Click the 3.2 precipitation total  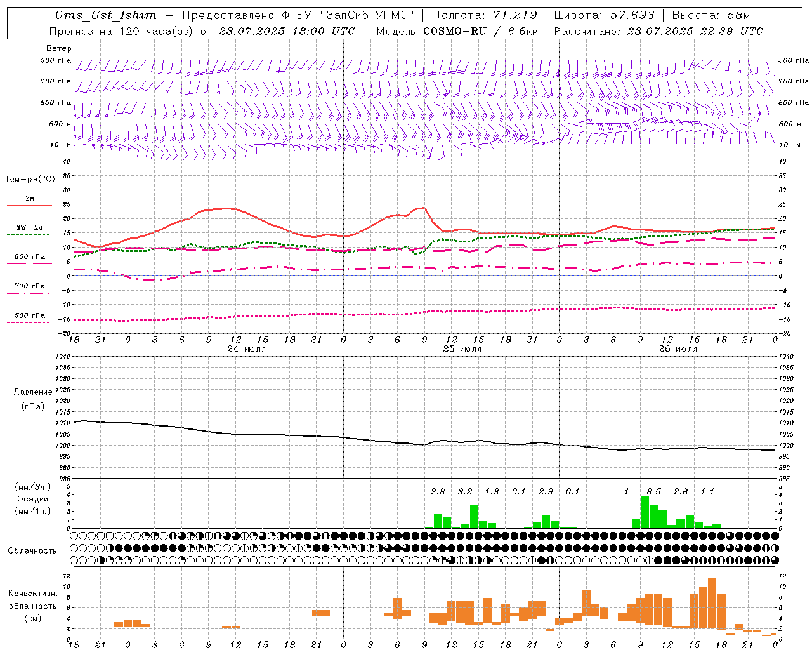(x=465, y=492)
